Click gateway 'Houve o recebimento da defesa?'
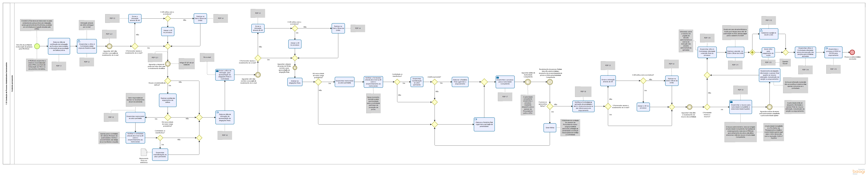 coord(167,81)
